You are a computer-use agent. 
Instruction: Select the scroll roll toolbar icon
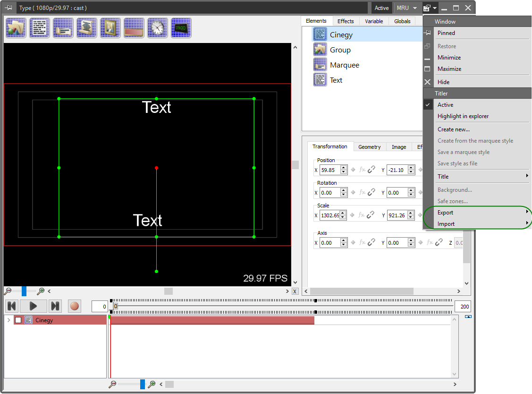[86, 28]
